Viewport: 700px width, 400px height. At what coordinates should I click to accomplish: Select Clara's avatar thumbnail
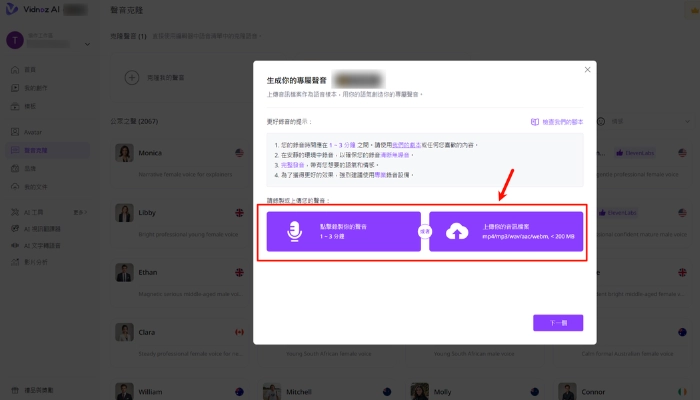click(x=125, y=333)
